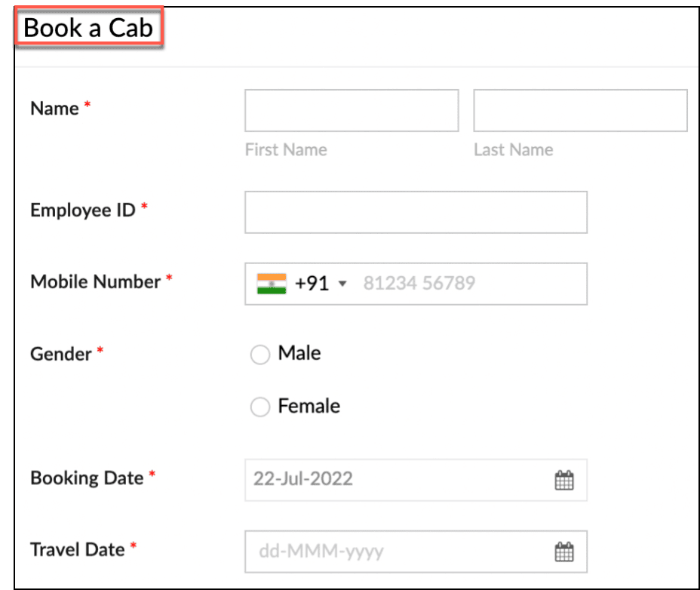The height and width of the screenshot is (590, 700).
Task: Click the Male option label
Action: [299, 353]
